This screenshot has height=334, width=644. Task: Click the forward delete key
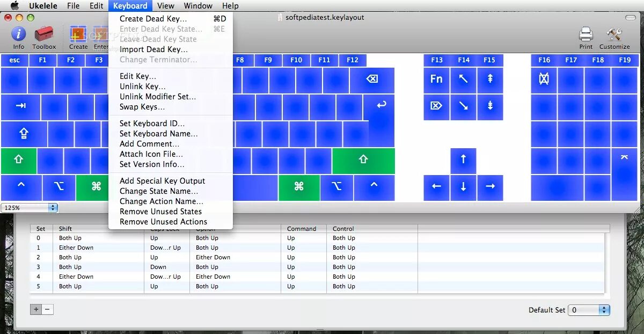pyautogui.click(x=436, y=107)
